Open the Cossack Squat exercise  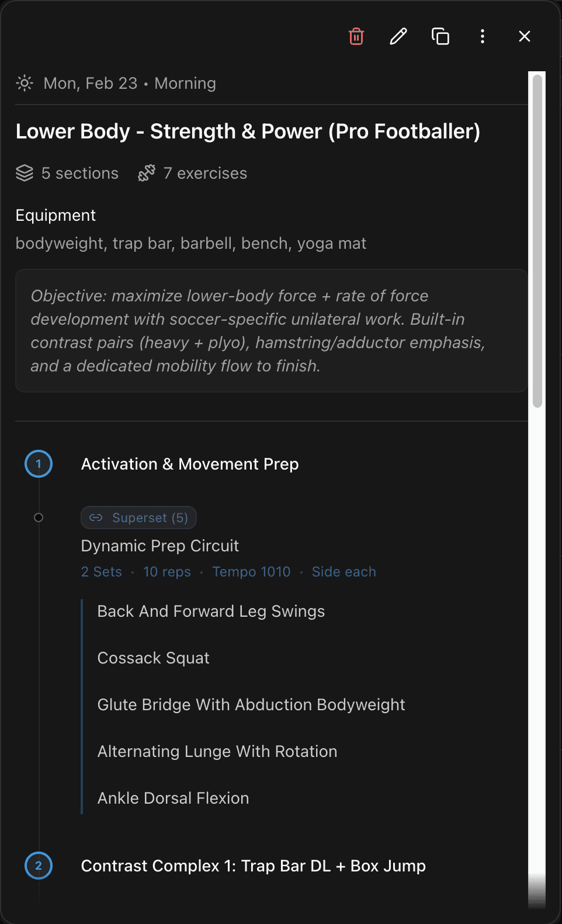click(x=153, y=658)
